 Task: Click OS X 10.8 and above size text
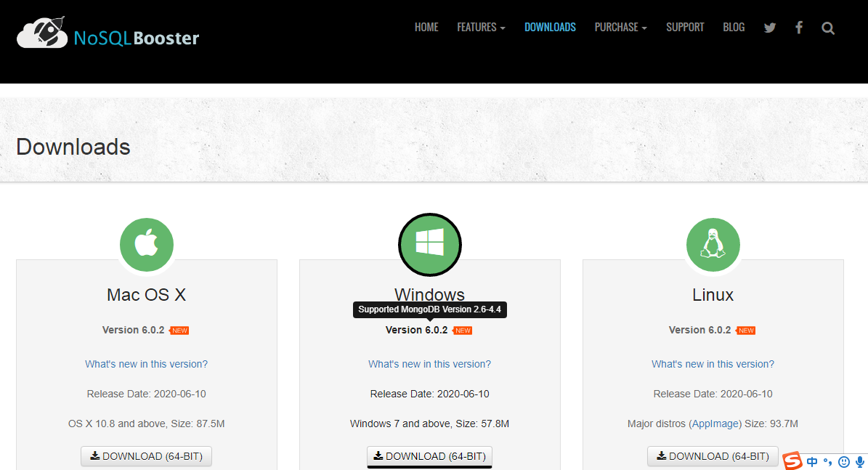[146, 424]
